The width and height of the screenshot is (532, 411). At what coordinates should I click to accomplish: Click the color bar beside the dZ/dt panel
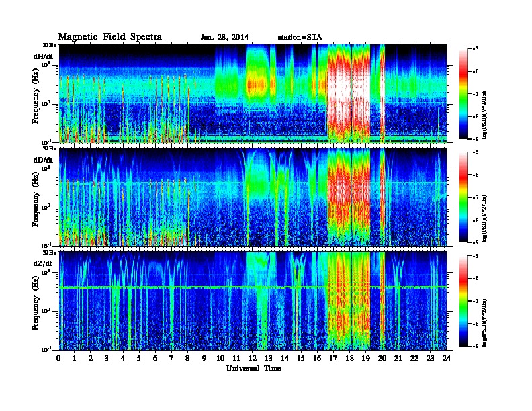pyautogui.click(x=463, y=301)
